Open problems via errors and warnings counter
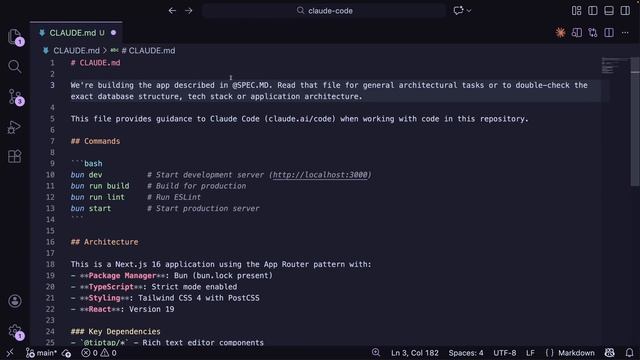The height and width of the screenshot is (360, 640). 99,353
